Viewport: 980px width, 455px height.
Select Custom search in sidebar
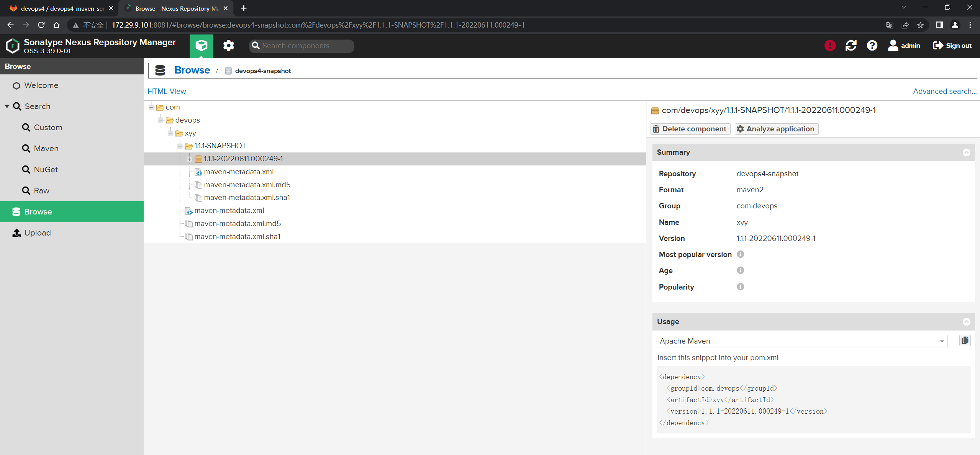72,128
